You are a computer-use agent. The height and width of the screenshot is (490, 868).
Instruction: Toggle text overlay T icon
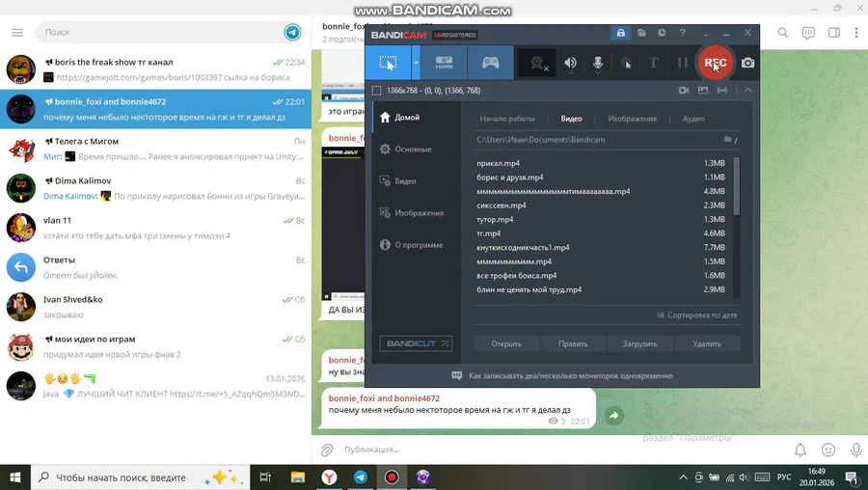tap(653, 63)
